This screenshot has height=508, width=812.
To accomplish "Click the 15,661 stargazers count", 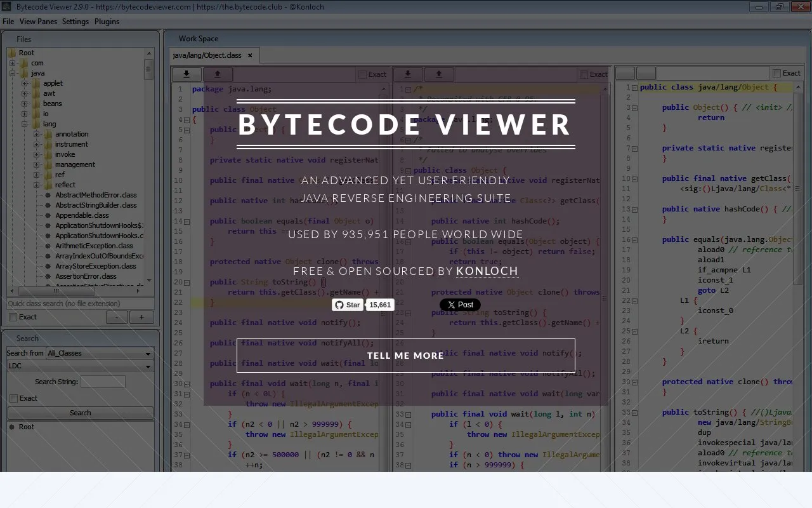I will pyautogui.click(x=380, y=305).
